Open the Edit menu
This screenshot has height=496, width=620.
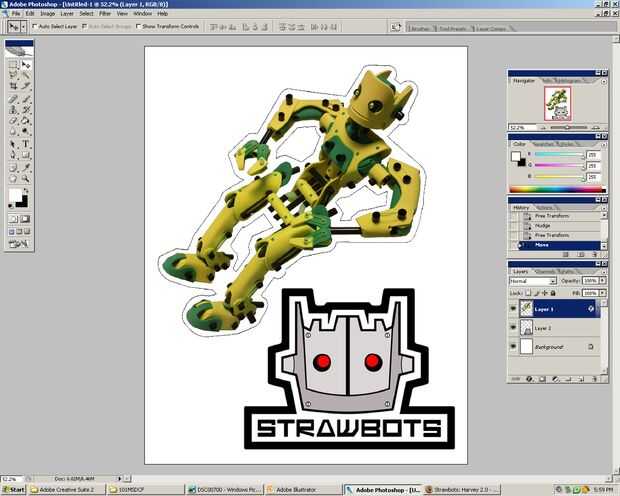coord(30,14)
